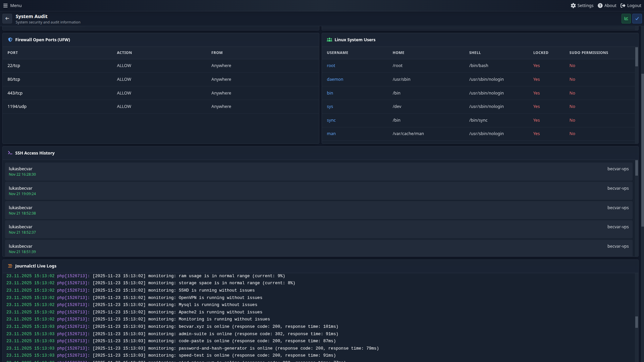Open details for user man
Screen dimensions: 644x362
click(x=331, y=133)
